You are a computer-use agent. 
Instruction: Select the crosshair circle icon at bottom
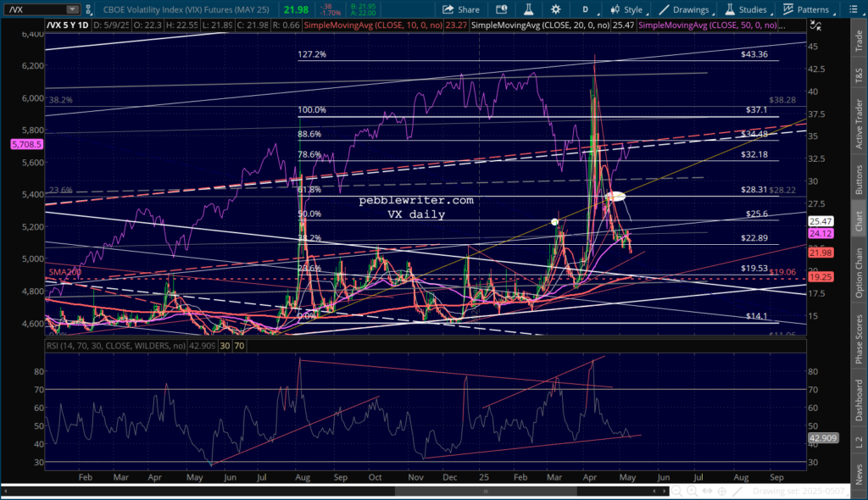pos(723,492)
